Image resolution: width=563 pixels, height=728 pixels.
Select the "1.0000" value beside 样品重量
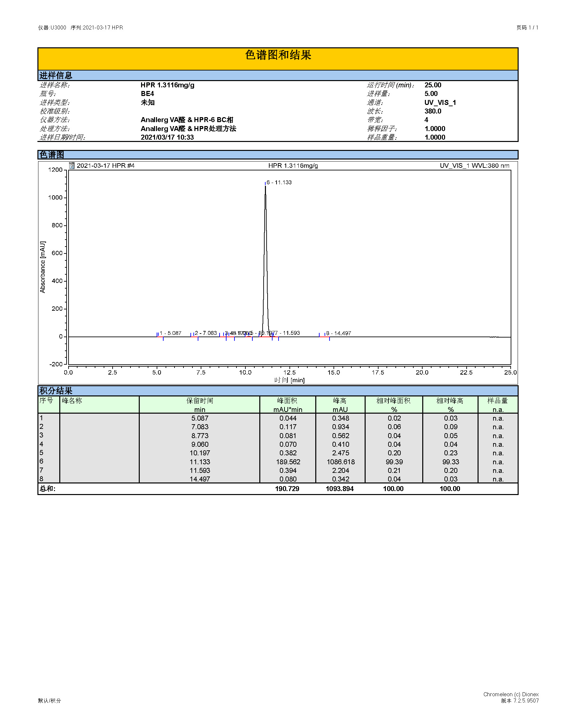pyautogui.click(x=435, y=137)
